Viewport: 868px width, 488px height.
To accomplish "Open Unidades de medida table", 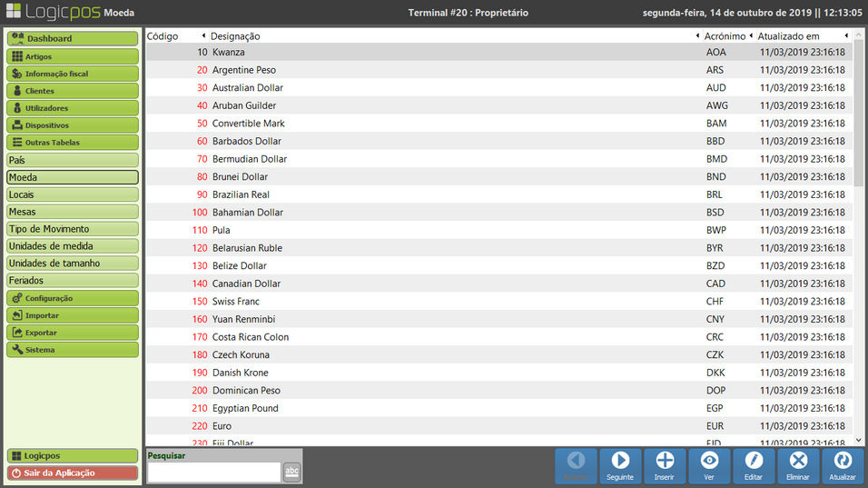I will pyautogui.click(x=73, y=246).
